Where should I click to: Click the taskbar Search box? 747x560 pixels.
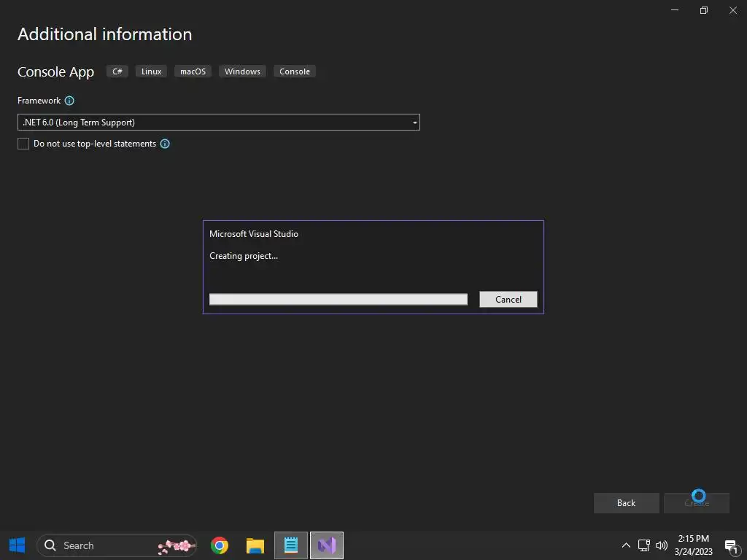click(117, 545)
